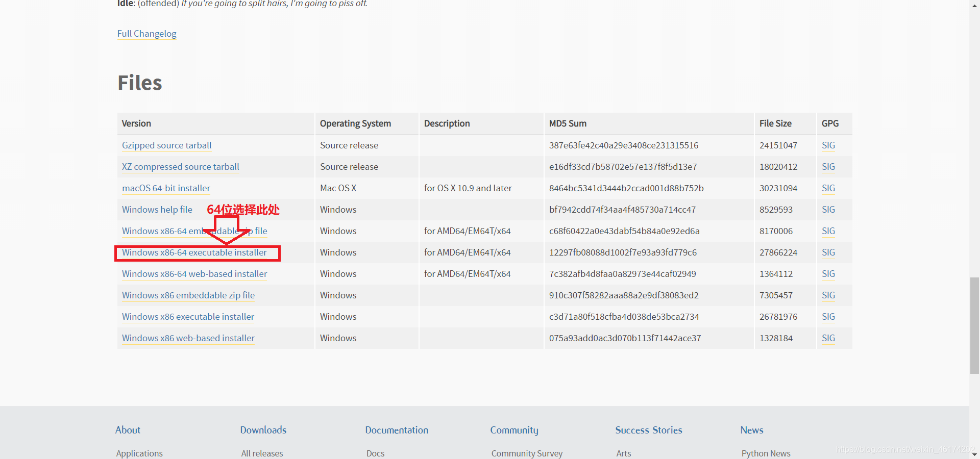Viewport: 980px width, 459px height.
Task: Download the Gzipped source tarball
Action: [x=166, y=145]
